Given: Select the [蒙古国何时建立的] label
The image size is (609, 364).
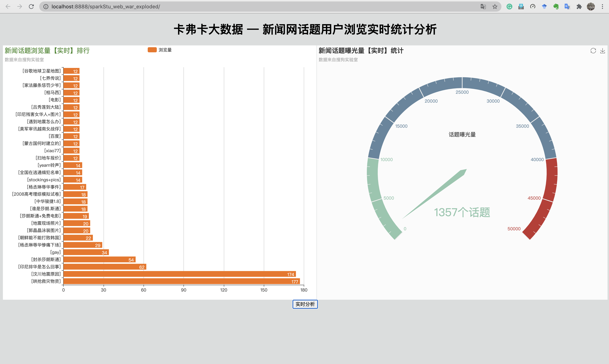Looking at the screenshot, I should point(41,143).
